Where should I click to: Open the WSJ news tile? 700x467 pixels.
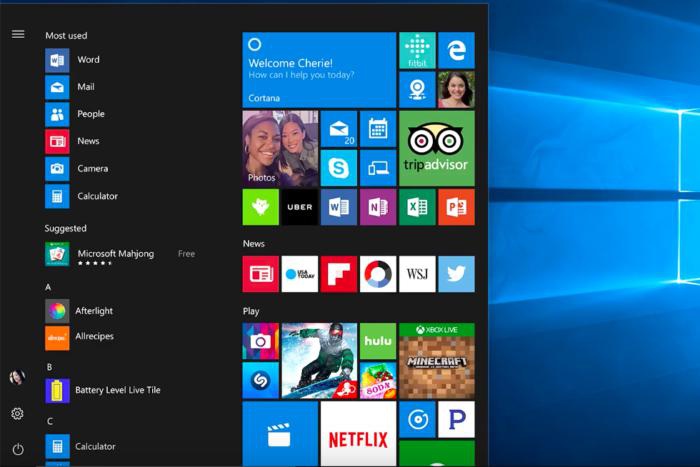click(417, 274)
